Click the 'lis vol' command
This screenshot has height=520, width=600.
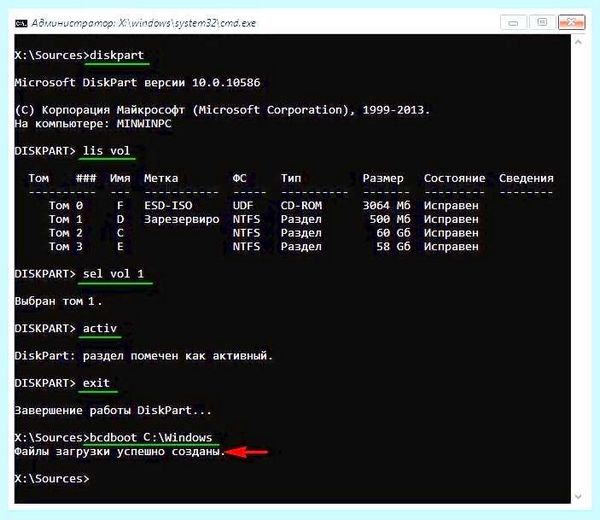[106, 151]
